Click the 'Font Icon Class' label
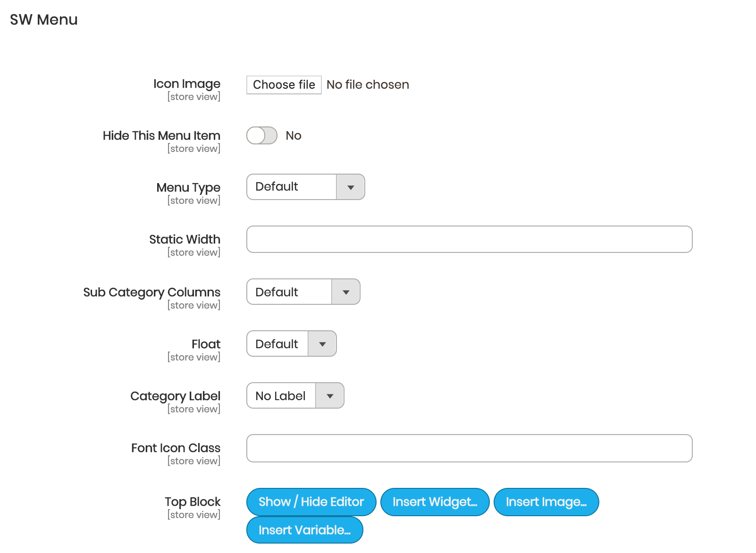Image resolution: width=756 pixels, height=553 pixels. [x=176, y=448]
